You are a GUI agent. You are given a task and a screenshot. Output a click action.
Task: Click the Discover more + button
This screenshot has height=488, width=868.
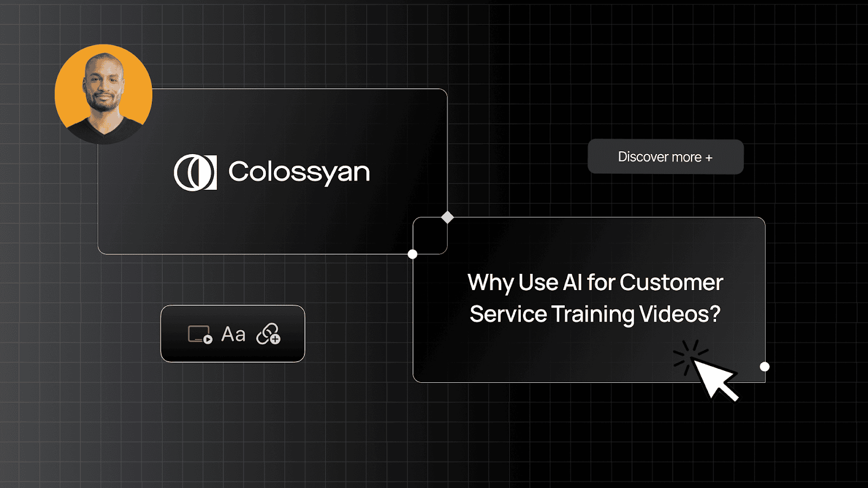[x=665, y=157]
